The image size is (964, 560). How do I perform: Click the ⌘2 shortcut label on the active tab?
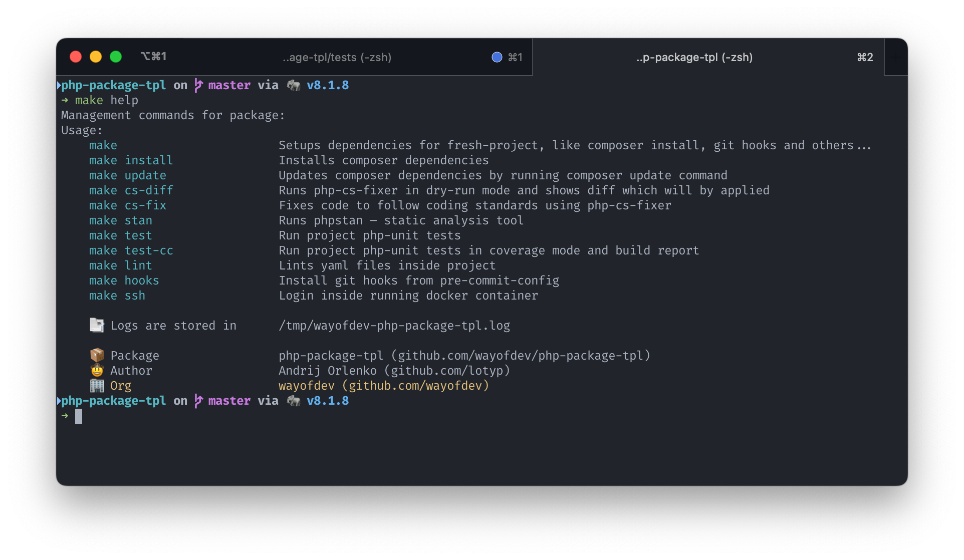pos(865,57)
